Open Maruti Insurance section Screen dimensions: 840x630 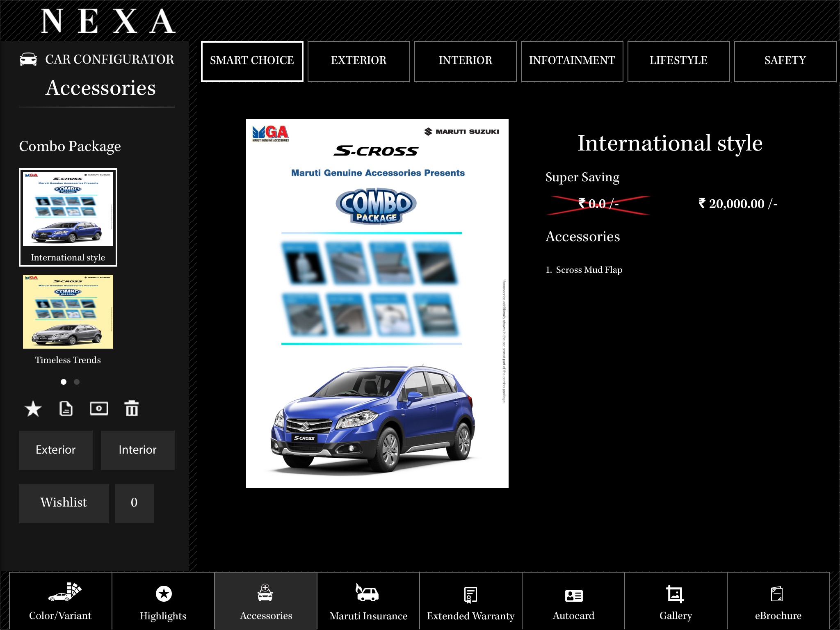click(368, 601)
